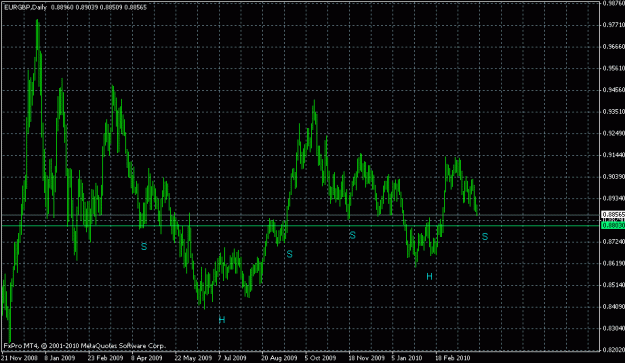625x363 pixels.
Task: Click the 0.87240 price scale label
Action: point(614,241)
